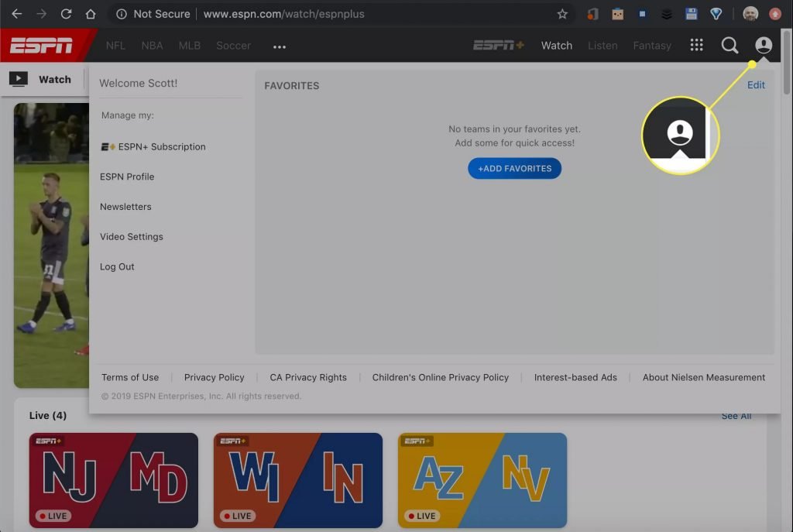Open the MLB menu
793x532 pixels.
[x=190, y=46]
